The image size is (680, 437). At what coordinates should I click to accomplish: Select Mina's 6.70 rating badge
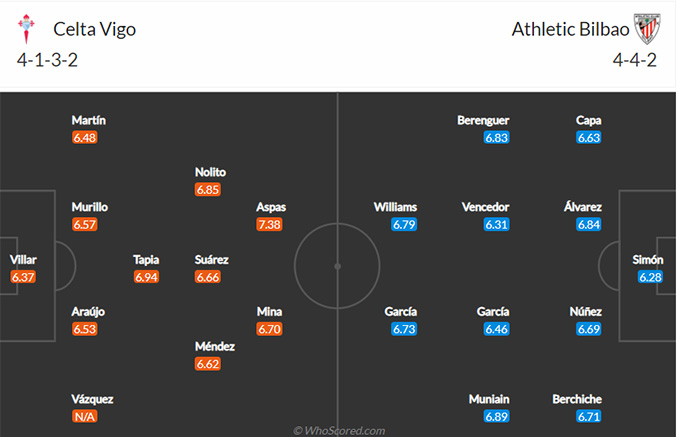click(x=269, y=329)
